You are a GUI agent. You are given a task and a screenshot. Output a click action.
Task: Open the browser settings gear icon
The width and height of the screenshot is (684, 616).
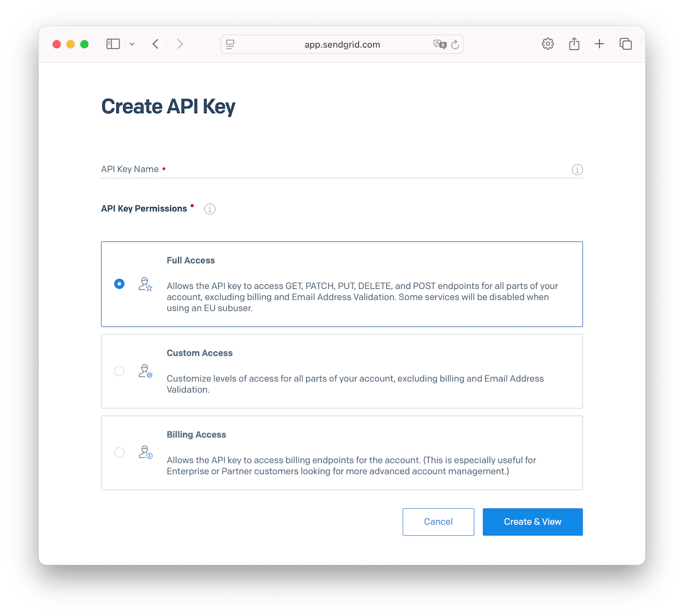tap(548, 44)
